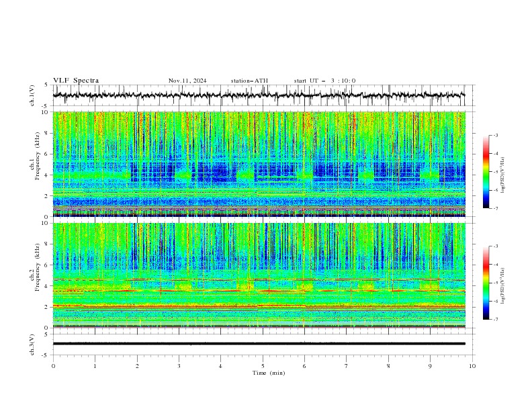Select log(PSD) label beside ch.2 color bar
The image size is (532, 411).
pyautogui.click(x=502, y=285)
